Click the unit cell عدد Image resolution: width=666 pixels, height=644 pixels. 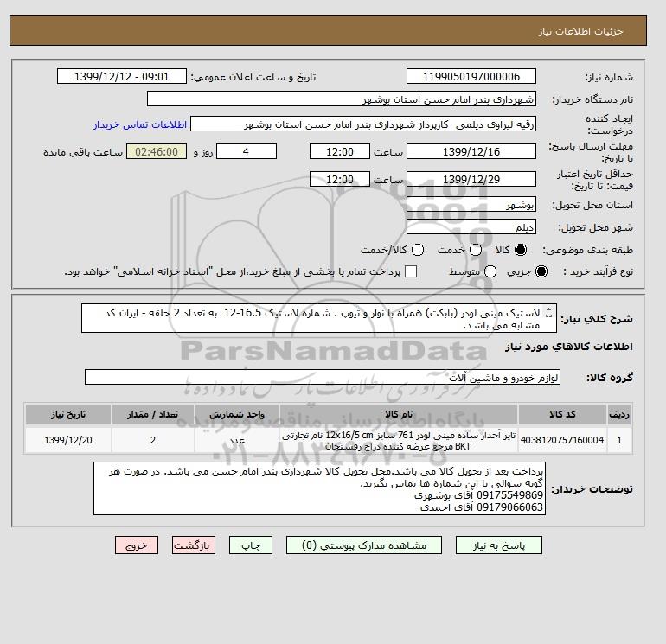[237, 440]
